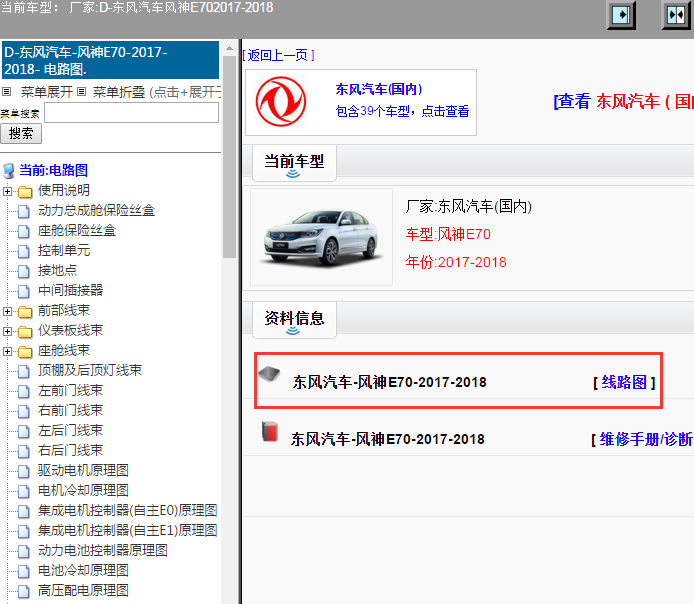Click document icon of 动力总成舱保险丝盒

click(x=24, y=212)
